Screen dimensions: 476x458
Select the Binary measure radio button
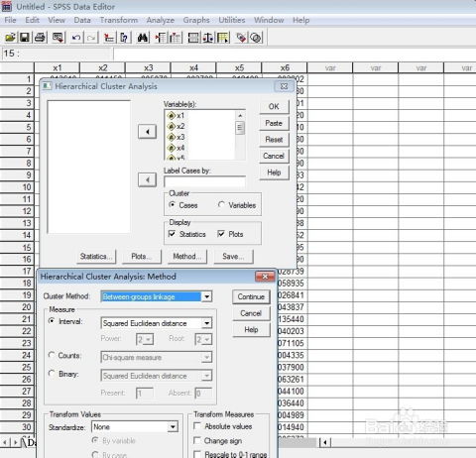click(52, 374)
